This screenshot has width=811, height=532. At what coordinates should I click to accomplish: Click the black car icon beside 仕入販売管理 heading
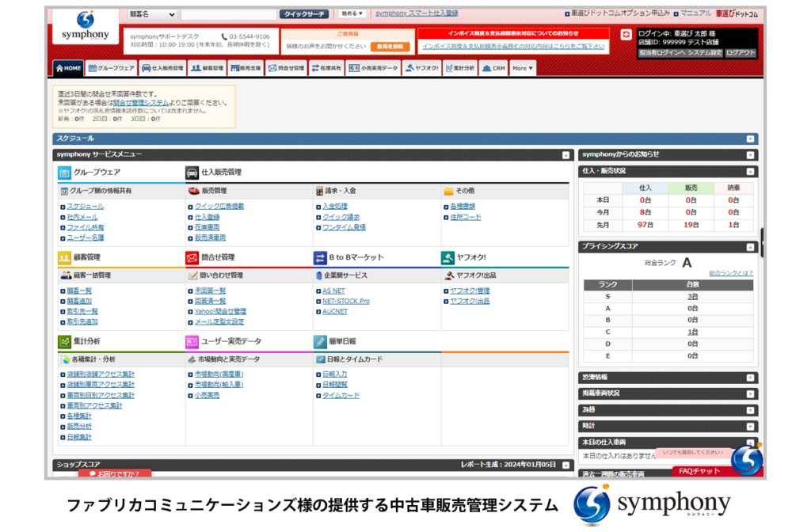coord(192,173)
